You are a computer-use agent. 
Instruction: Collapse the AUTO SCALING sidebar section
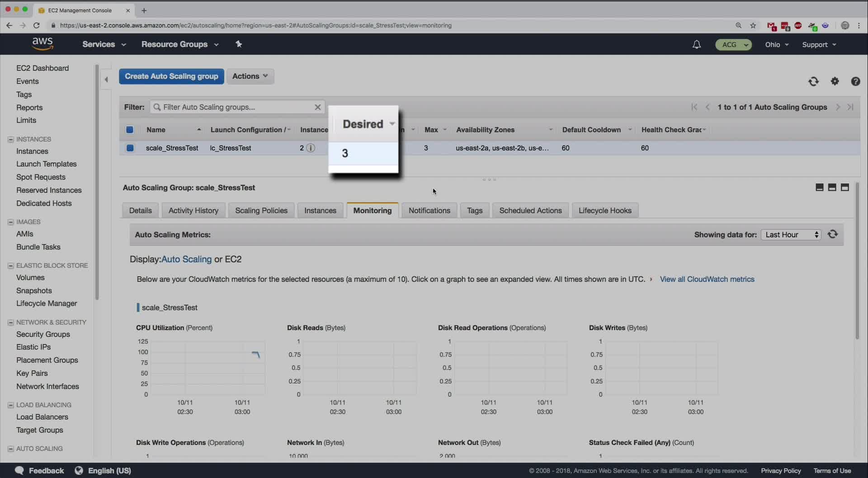coord(11,449)
